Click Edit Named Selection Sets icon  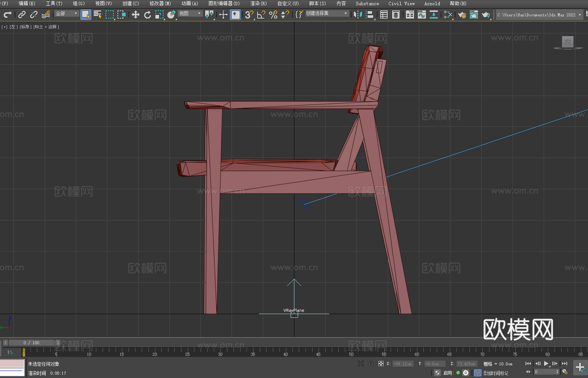pyautogui.click(x=299, y=14)
